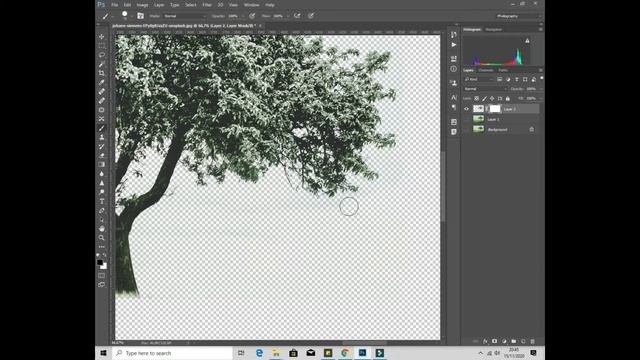The image size is (640, 360).
Task: Select the Clone Stamp tool
Action: point(102,137)
